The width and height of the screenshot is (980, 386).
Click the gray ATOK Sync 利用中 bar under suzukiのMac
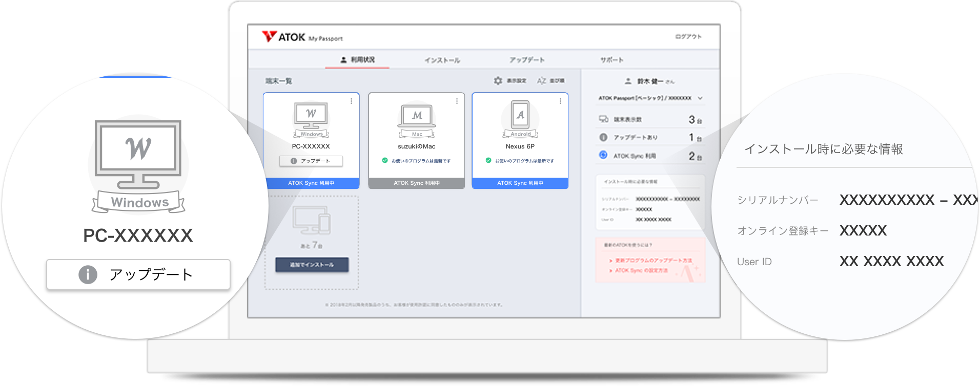(x=417, y=183)
